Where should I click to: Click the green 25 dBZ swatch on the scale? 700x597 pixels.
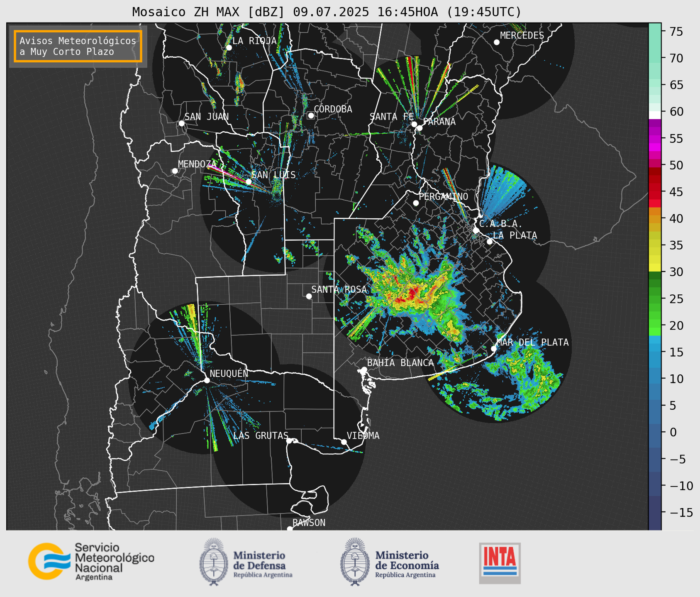[655, 299]
